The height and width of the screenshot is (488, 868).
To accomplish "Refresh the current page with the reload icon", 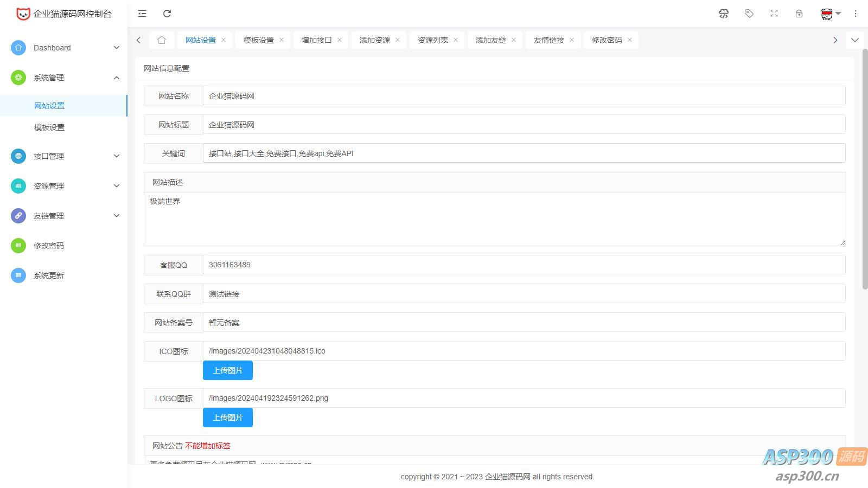I will click(x=167, y=14).
